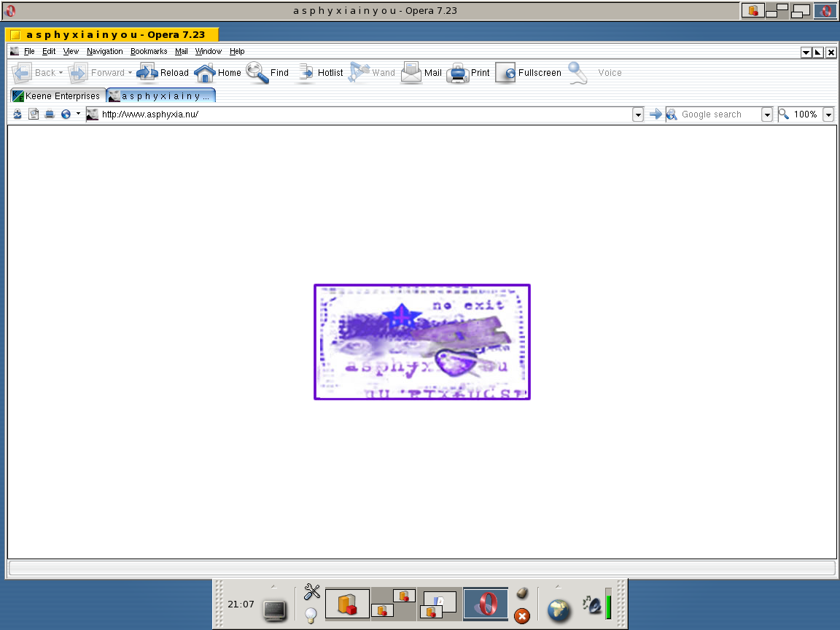Click the zoom magnifier icon
Screen dimensions: 840x630
coord(784,114)
